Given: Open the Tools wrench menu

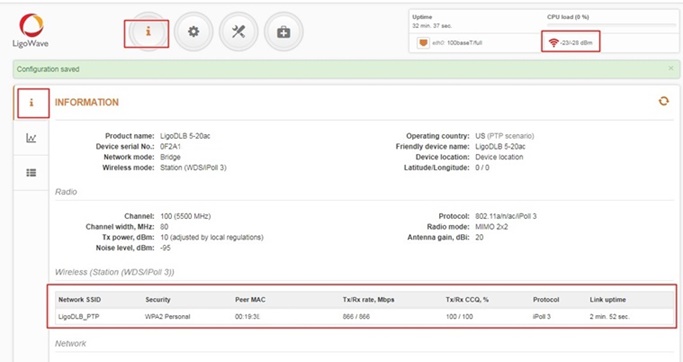Looking at the screenshot, I should [238, 32].
